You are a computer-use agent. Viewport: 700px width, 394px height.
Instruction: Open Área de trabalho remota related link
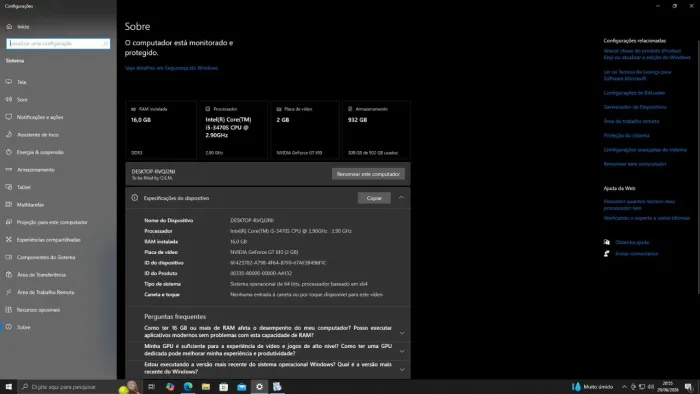pyautogui.click(x=631, y=121)
